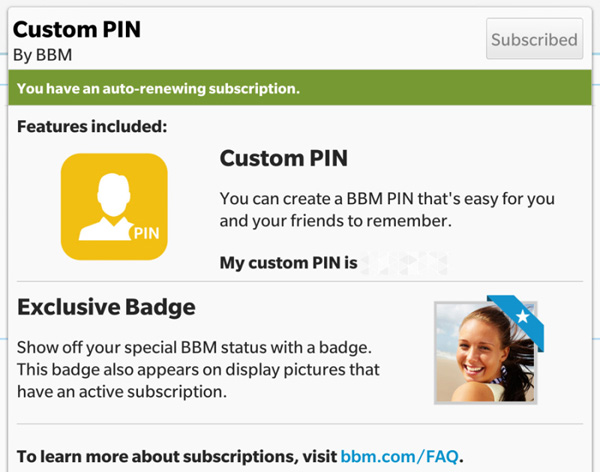Click the divider line below badge description
The height and width of the screenshot is (472, 600).
pyautogui.click(x=300, y=424)
